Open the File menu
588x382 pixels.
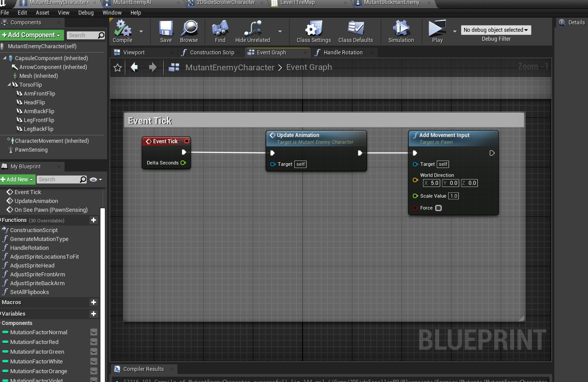click(5, 13)
